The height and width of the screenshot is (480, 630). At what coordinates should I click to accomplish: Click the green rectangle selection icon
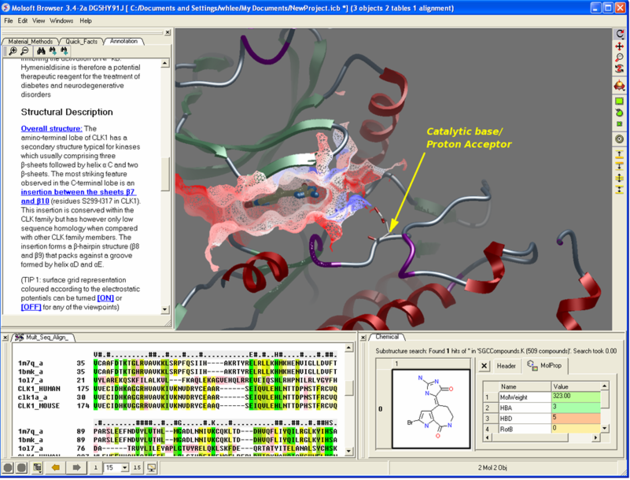(x=620, y=101)
